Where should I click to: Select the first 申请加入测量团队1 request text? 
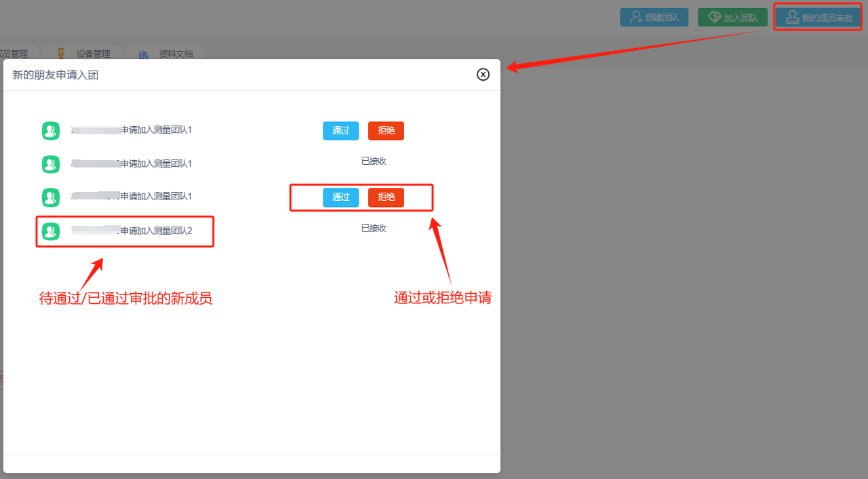click(x=156, y=130)
